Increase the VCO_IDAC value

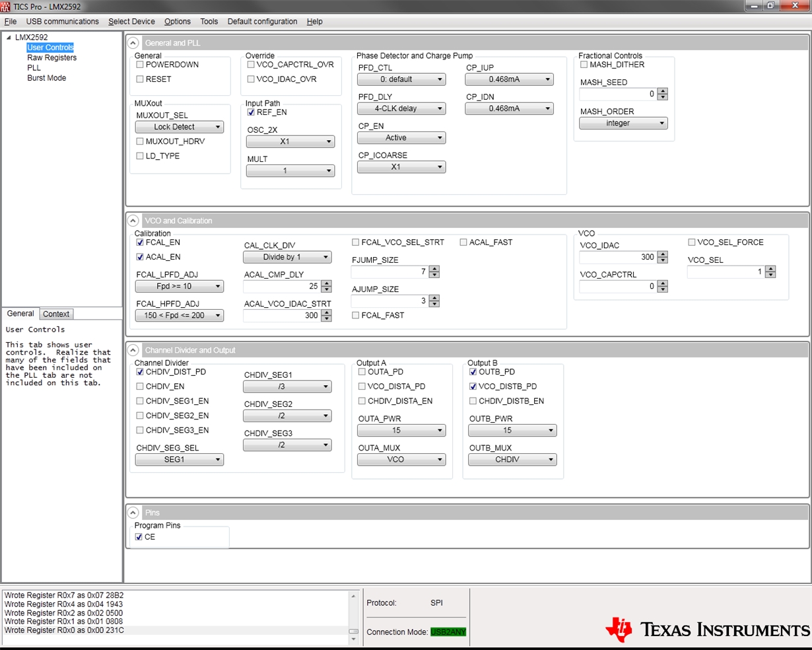[x=663, y=254]
